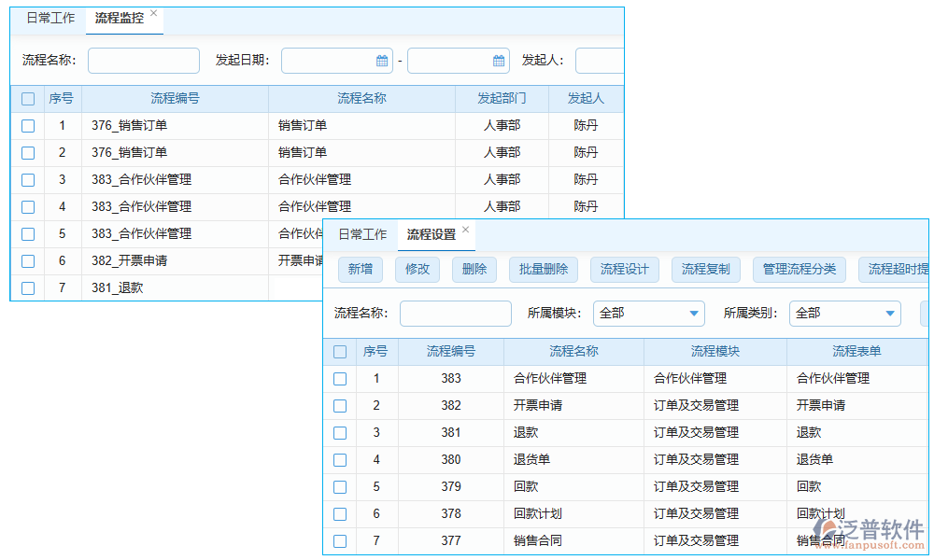Close the 流程监控 tab
This screenshot has height=560, width=934.
[153, 14]
